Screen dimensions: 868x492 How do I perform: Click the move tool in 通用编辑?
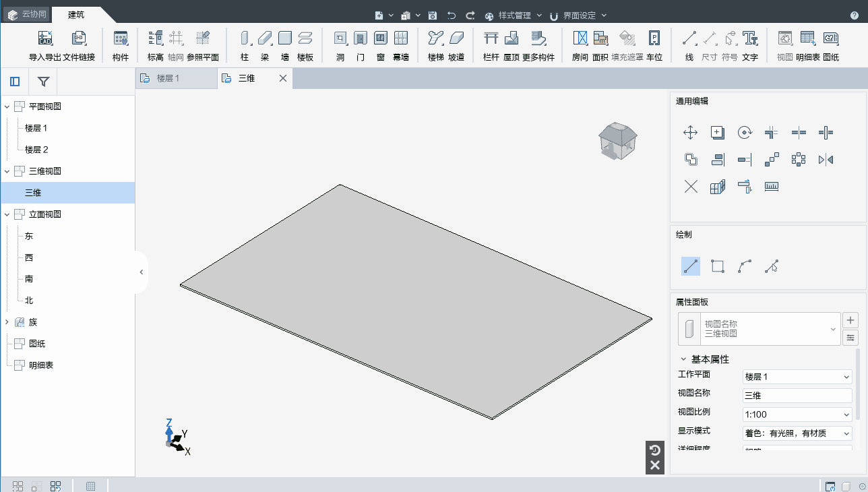[x=691, y=132]
